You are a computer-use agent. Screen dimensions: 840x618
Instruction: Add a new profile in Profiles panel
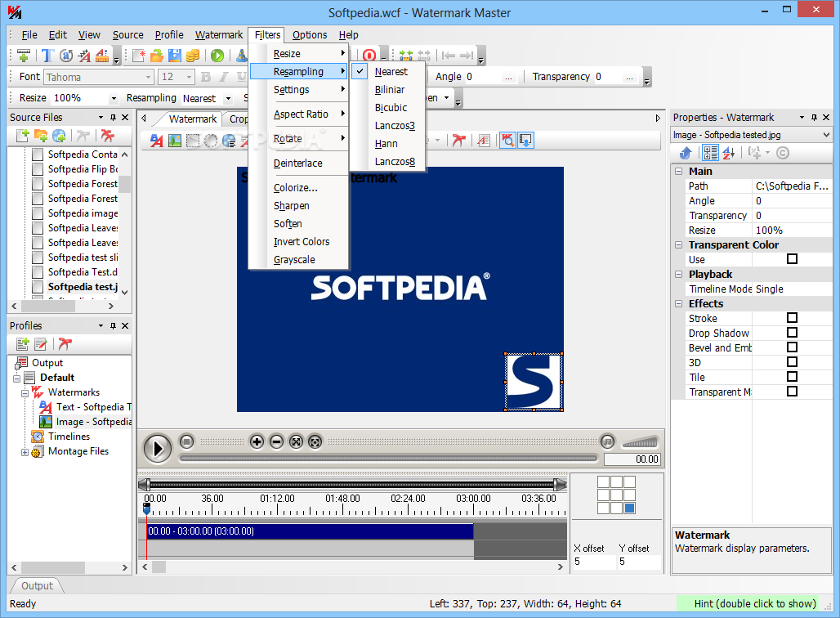coord(23,344)
